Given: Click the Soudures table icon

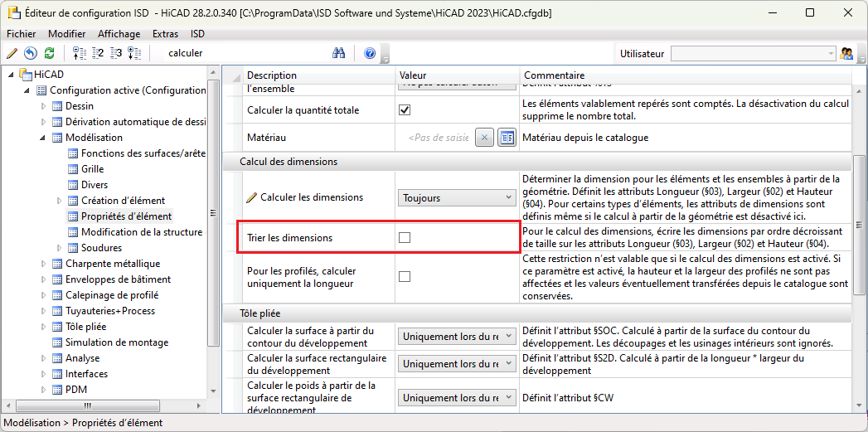Looking at the screenshot, I should [x=73, y=248].
